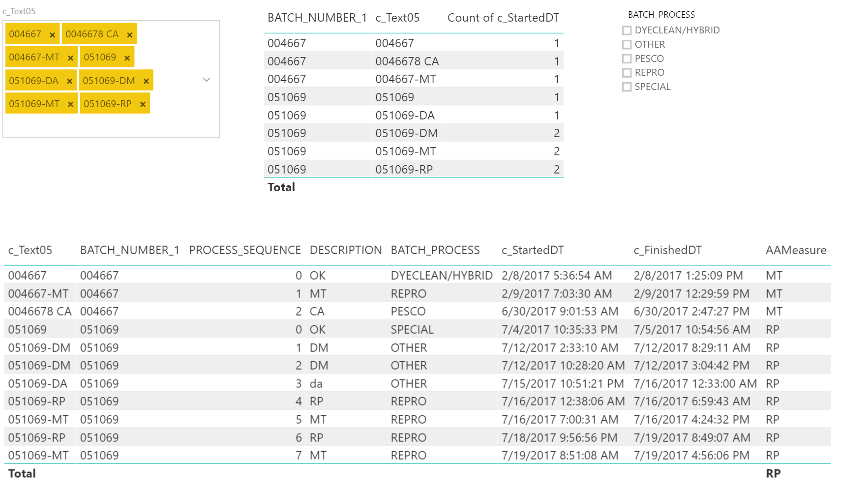The image size is (868, 491).
Task: Sort bottom table by BATCH_PROCESS header
Action: [435, 250]
